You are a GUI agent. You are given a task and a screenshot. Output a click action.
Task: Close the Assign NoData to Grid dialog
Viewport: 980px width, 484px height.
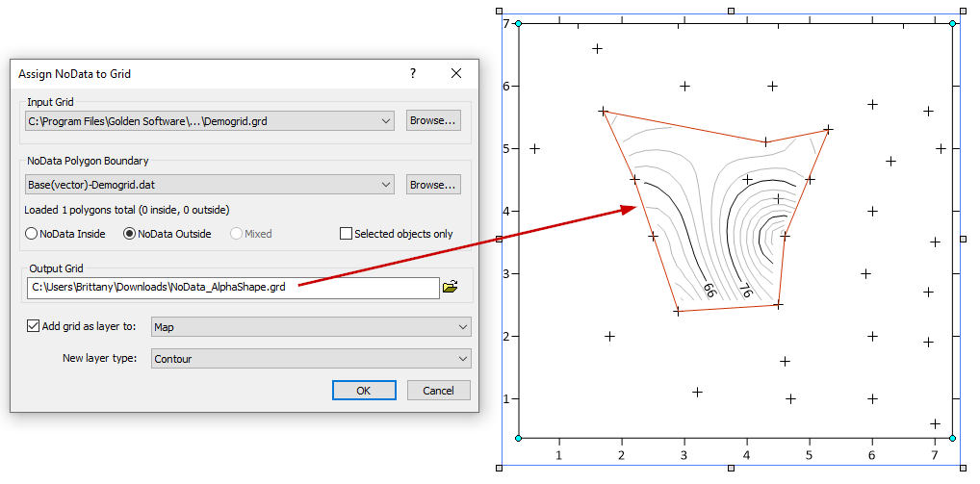(456, 74)
